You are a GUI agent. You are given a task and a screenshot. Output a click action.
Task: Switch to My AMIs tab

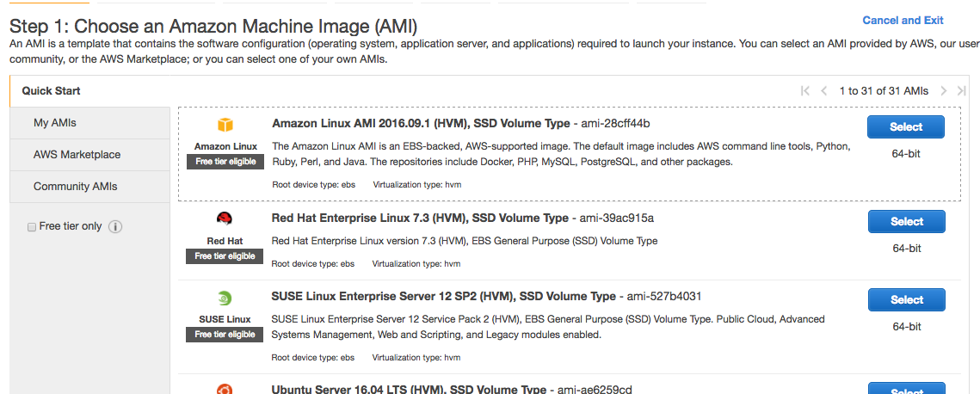pos(90,123)
